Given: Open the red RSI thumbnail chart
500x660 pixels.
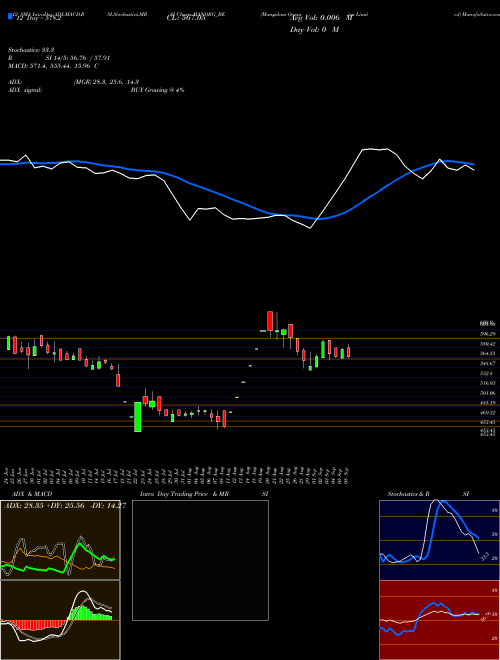Looking at the screenshot, I should point(439,620).
